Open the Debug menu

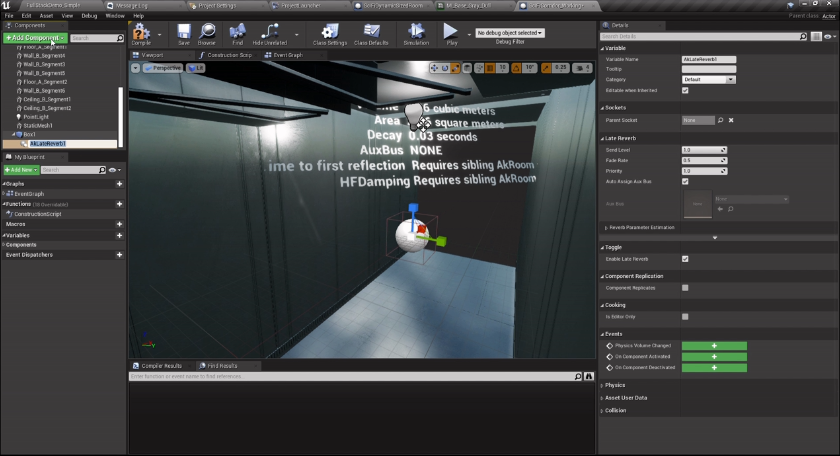[x=89, y=16]
